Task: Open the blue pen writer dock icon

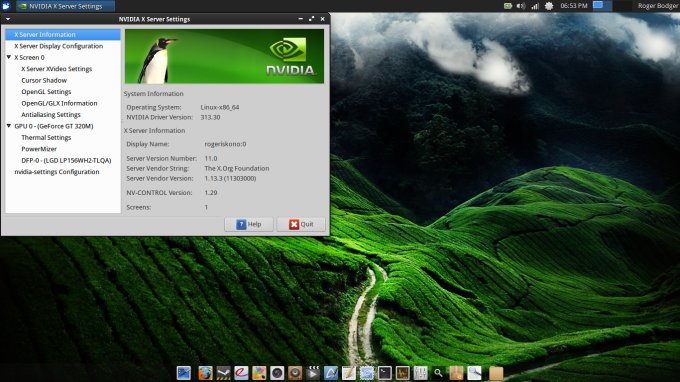Action: pyautogui.click(x=330, y=372)
